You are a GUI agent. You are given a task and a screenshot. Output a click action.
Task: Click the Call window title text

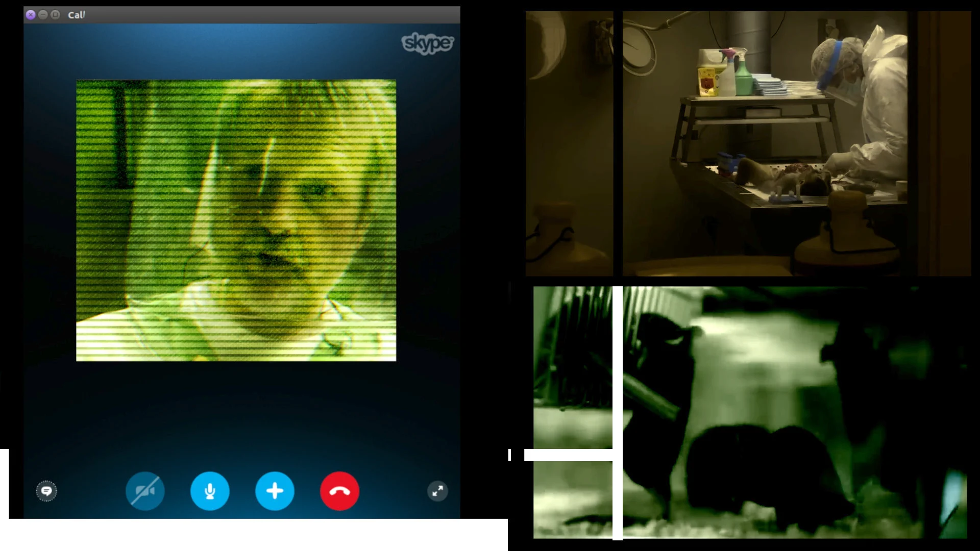(77, 15)
